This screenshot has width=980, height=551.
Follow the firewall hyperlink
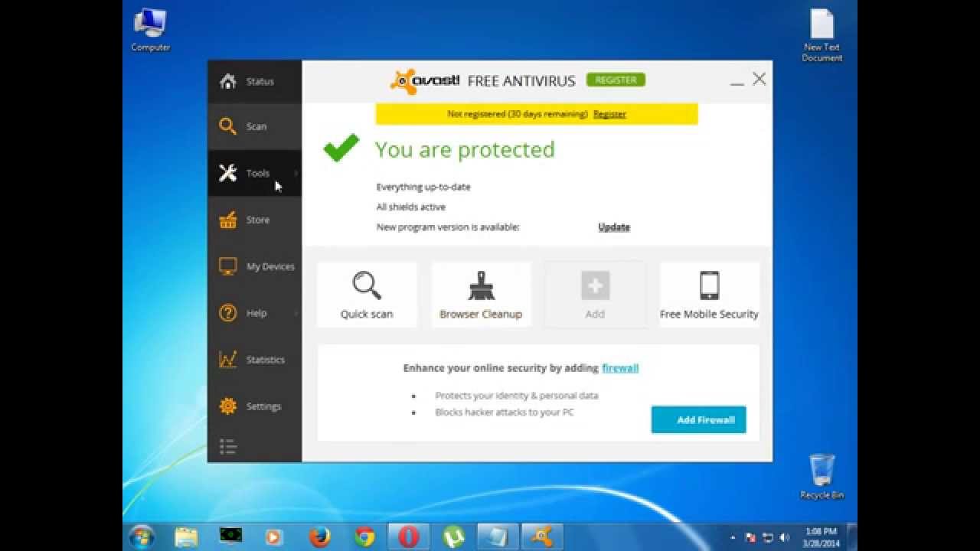(620, 368)
